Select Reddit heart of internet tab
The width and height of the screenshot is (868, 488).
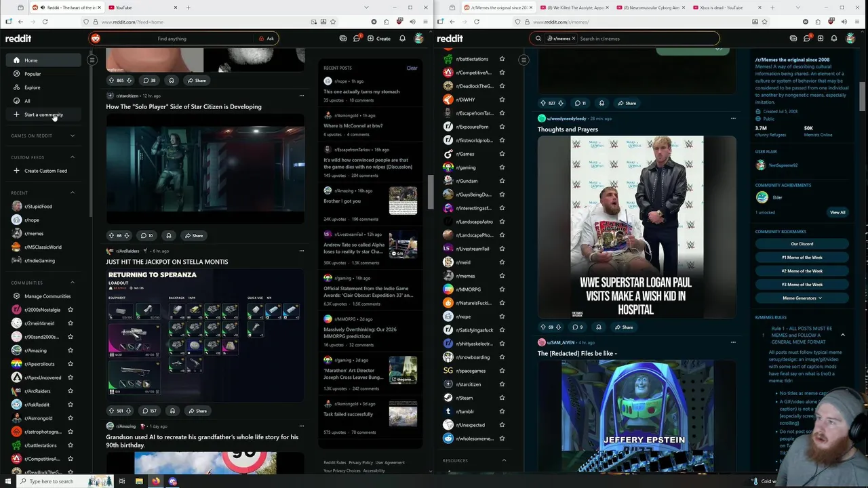click(66, 7)
